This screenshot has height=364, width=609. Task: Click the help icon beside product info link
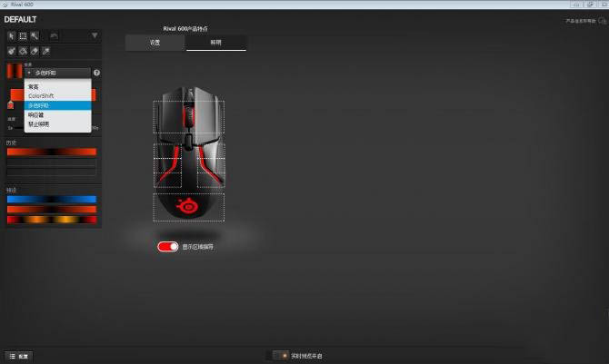pos(603,21)
